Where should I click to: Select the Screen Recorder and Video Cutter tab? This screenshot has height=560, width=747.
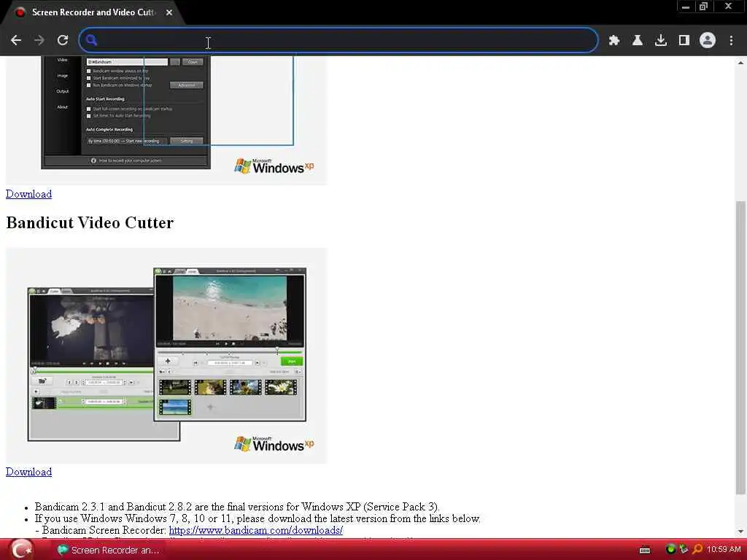click(x=93, y=12)
